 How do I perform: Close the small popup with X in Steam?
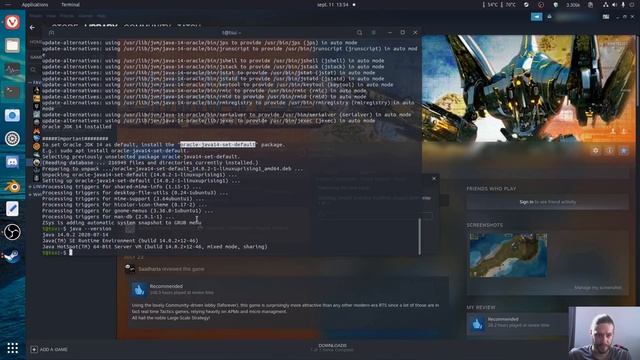click(x=434, y=178)
